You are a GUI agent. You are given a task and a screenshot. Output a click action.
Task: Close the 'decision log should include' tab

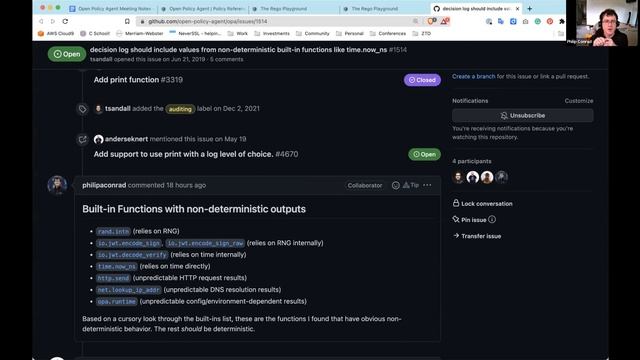click(x=518, y=9)
